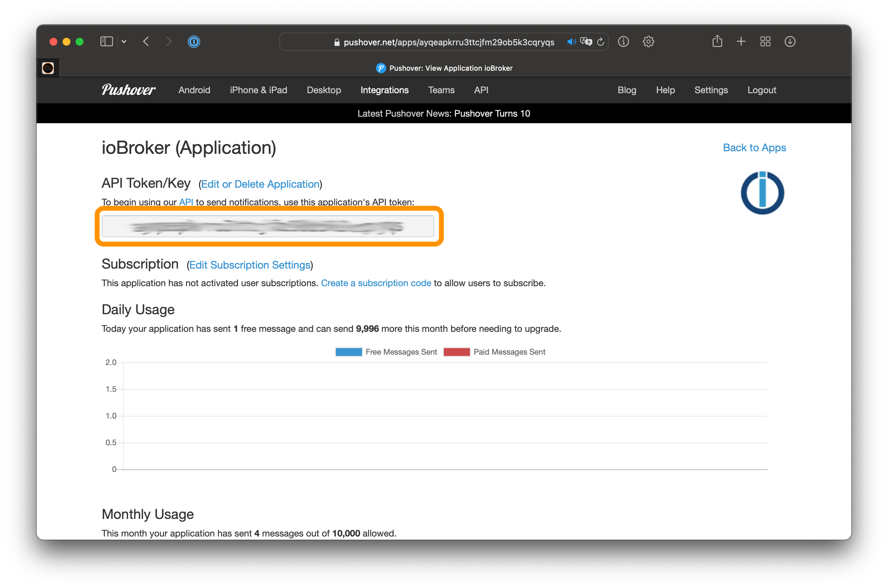Image resolution: width=888 pixels, height=588 pixels.
Task: Click the red close window button
Action: click(x=53, y=42)
